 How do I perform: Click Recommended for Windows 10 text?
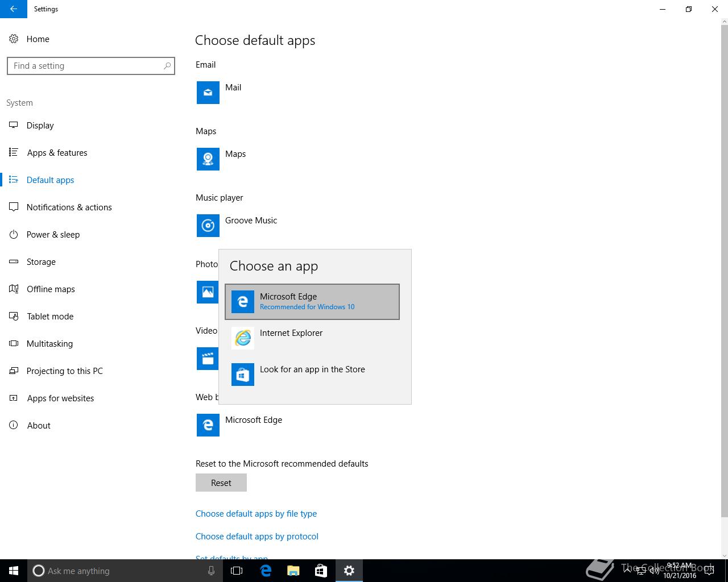click(x=307, y=307)
